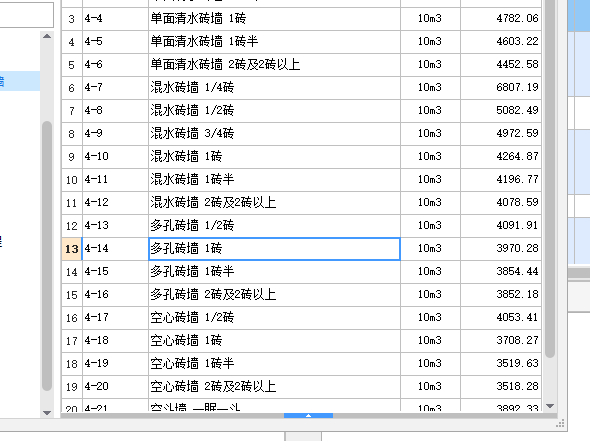
Task: Pick 空心砖墙 2砖及2砖以上 entry
Action: (x=274, y=386)
